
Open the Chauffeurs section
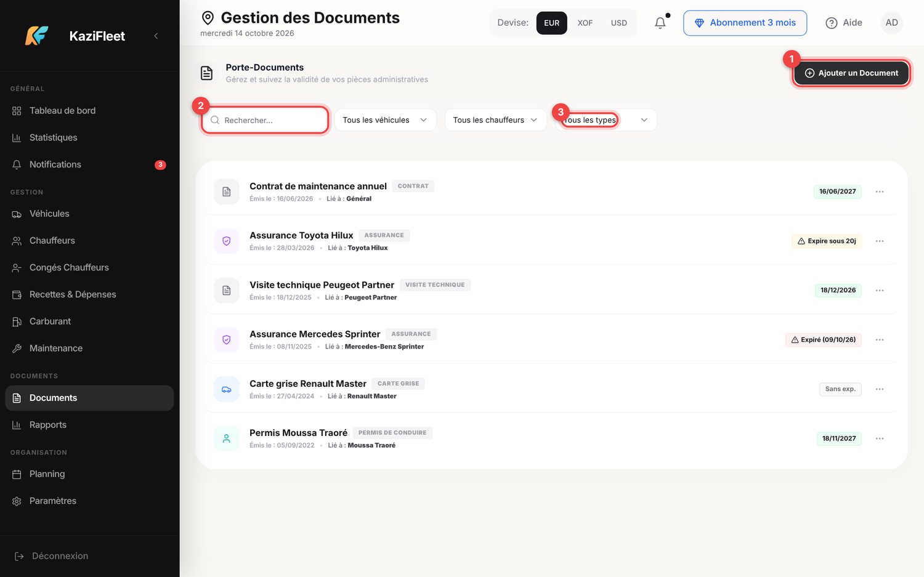[89, 241]
